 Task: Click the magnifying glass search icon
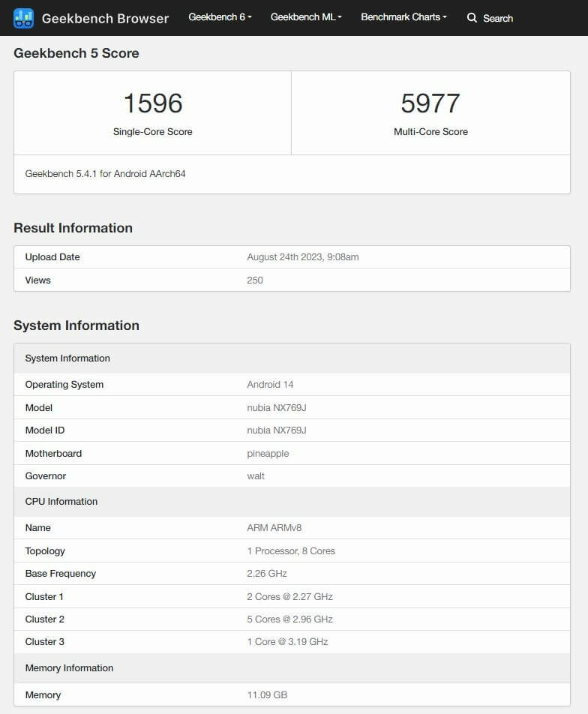point(472,18)
